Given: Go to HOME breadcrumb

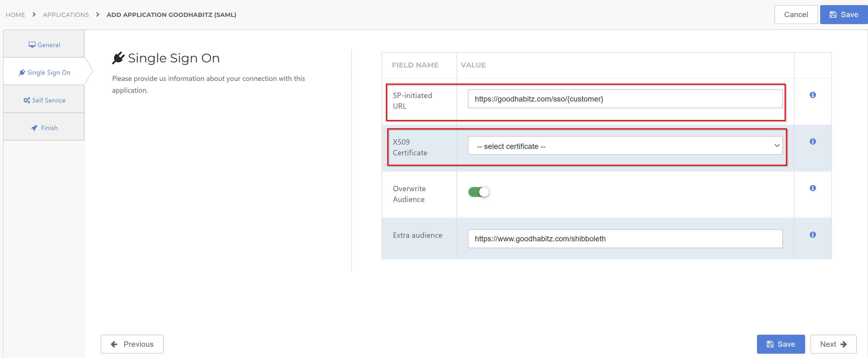Looking at the screenshot, I should 16,15.
